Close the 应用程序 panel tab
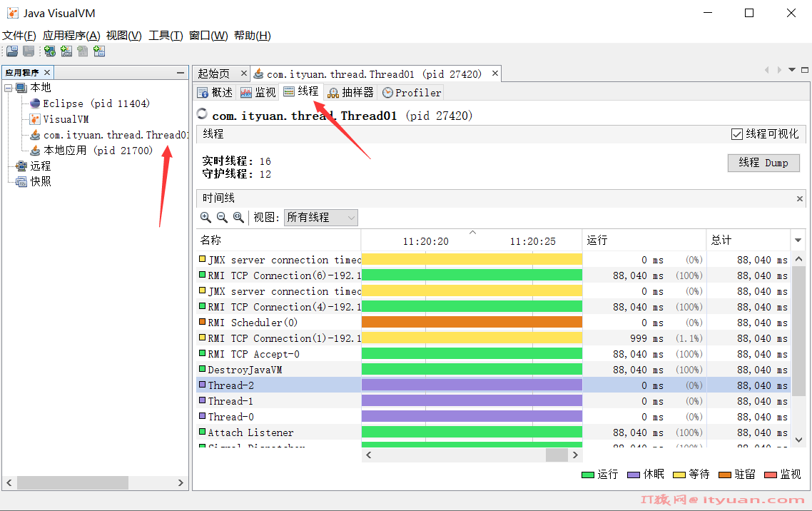Image resolution: width=812 pixels, height=511 pixels. coord(47,73)
